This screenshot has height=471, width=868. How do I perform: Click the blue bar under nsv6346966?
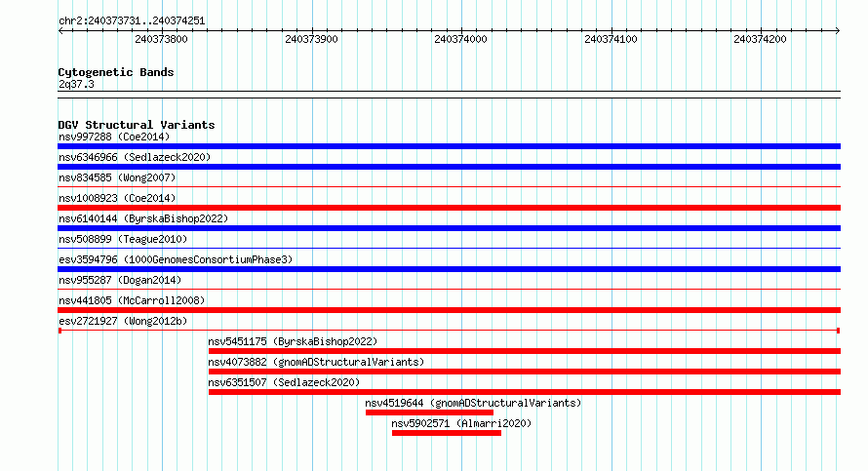tap(449, 167)
